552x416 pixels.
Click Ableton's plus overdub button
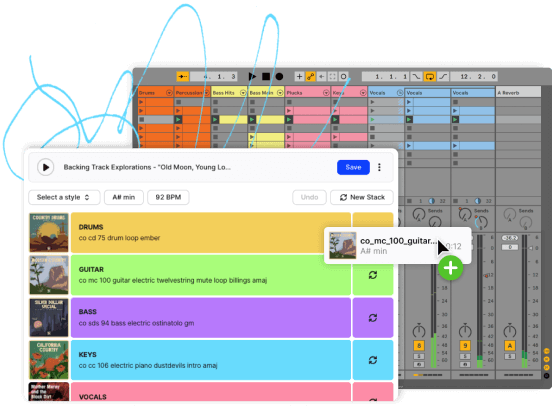[x=299, y=76]
